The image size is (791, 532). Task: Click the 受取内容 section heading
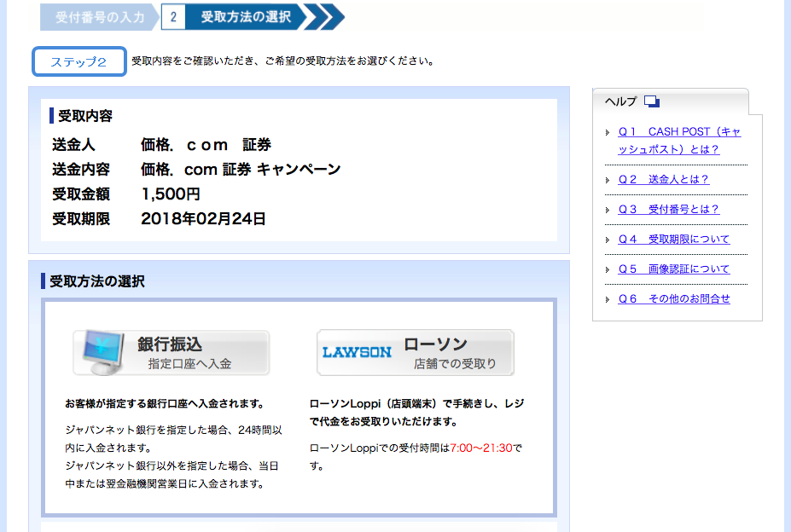[84, 116]
